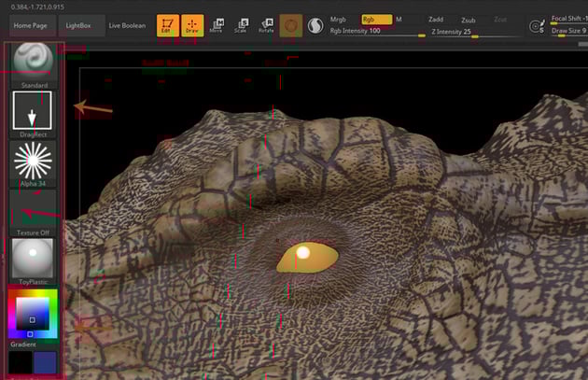The height and width of the screenshot is (380, 588).
Task: Select the Rotate tool icon
Action: (266, 26)
